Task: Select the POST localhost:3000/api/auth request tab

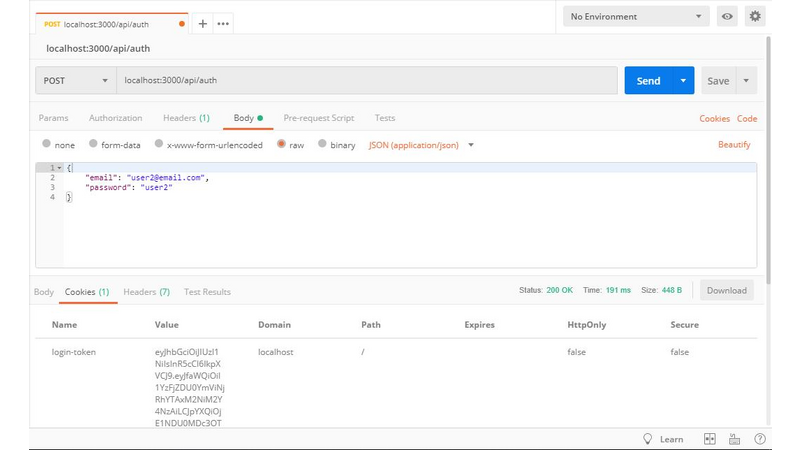Action: pyautogui.click(x=111, y=24)
